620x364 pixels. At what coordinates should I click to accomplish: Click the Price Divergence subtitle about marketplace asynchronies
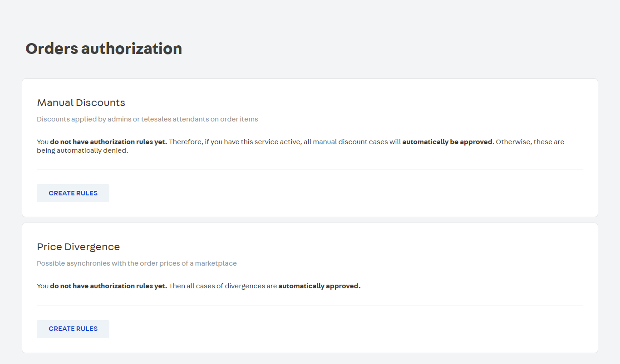(x=137, y=263)
